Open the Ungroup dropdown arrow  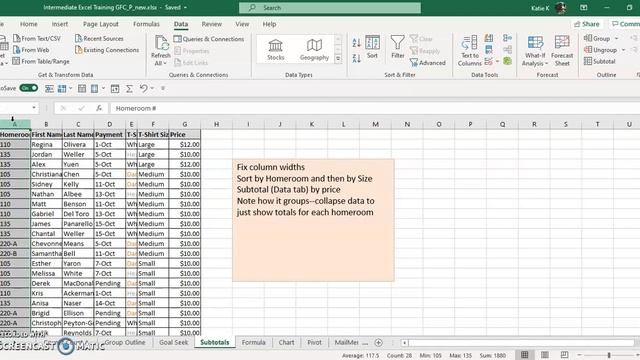[623, 50]
